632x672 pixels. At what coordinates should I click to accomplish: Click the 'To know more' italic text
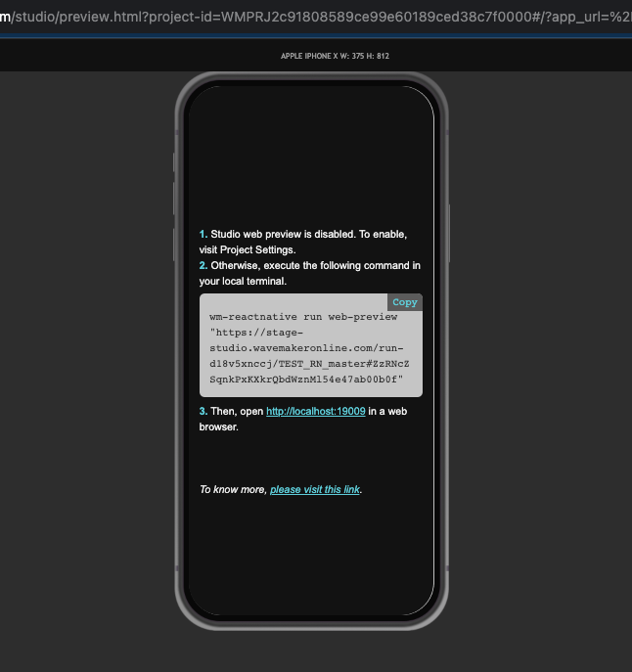pos(233,489)
